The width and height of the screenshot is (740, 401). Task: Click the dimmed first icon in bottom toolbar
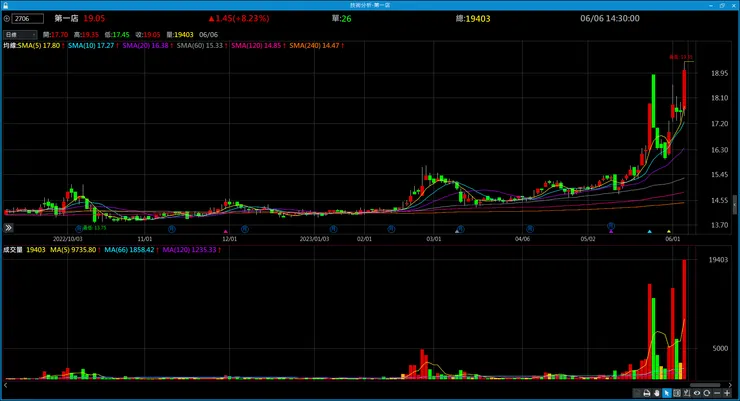pos(637,393)
